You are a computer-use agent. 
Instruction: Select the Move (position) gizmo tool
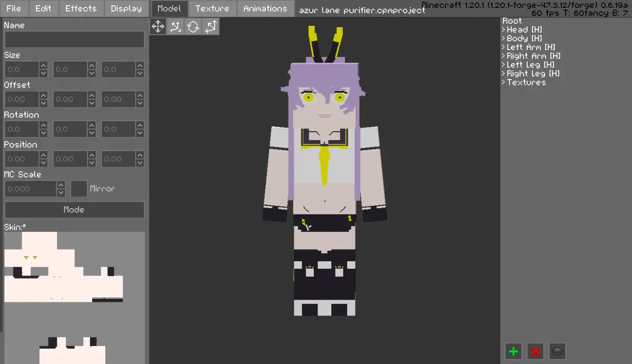click(158, 26)
